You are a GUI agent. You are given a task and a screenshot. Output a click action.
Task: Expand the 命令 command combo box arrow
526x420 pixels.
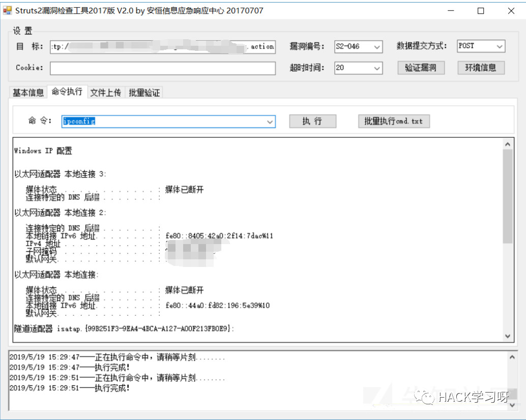click(270, 122)
